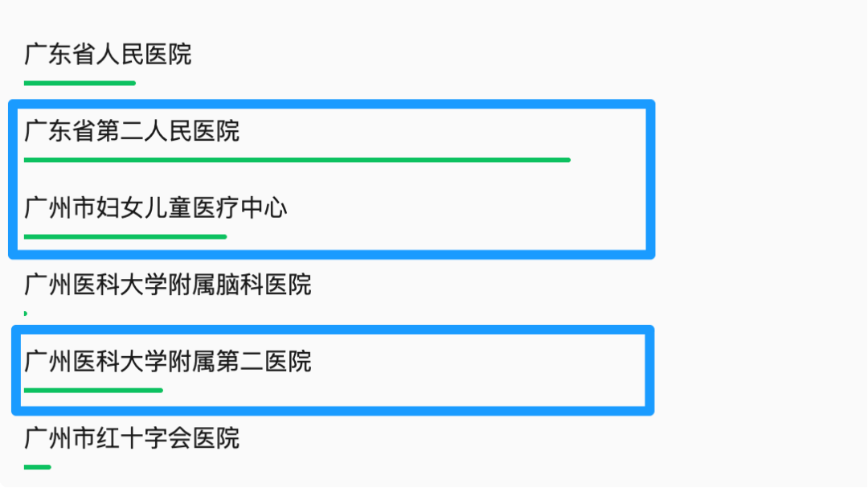The image size is (868, 488).
Task: Click the right end of the longest green bar
Action: tap(567, 160)
